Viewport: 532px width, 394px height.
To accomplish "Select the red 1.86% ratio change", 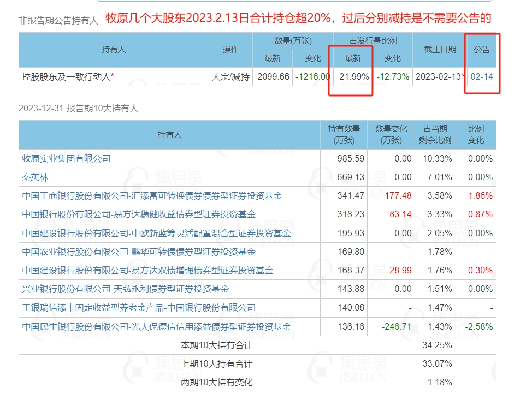I will pyautogui.click(x=480, y=196).
